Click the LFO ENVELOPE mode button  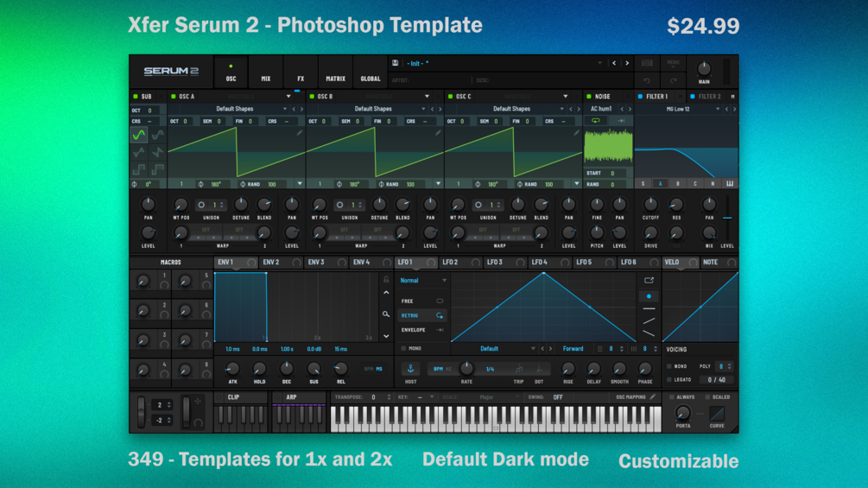click(x=421, y=330)
